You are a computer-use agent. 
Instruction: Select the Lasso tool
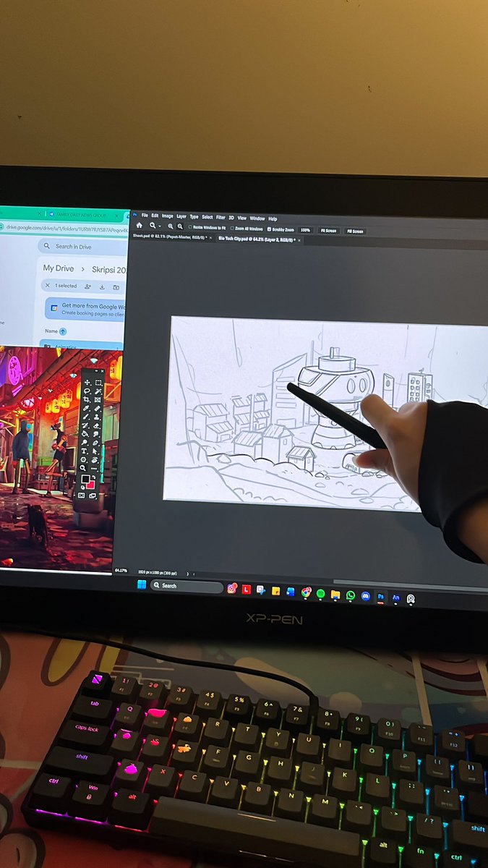click(87, 391)
